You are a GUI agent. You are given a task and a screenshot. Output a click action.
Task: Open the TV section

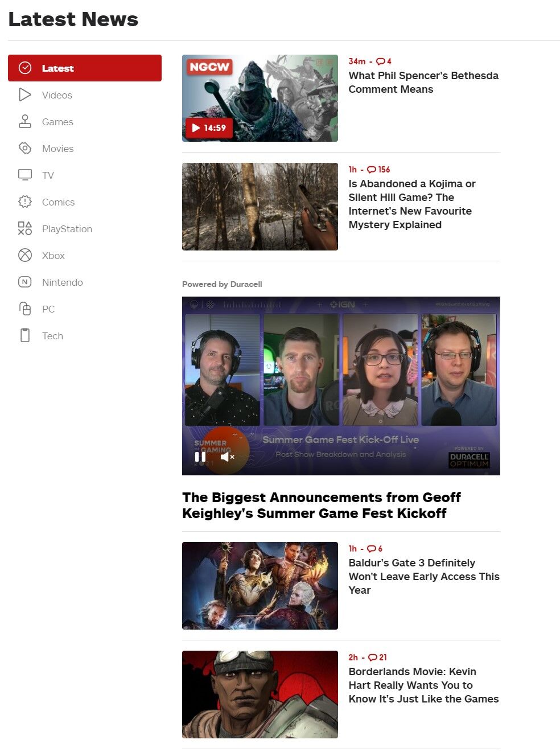coord(48,175)
